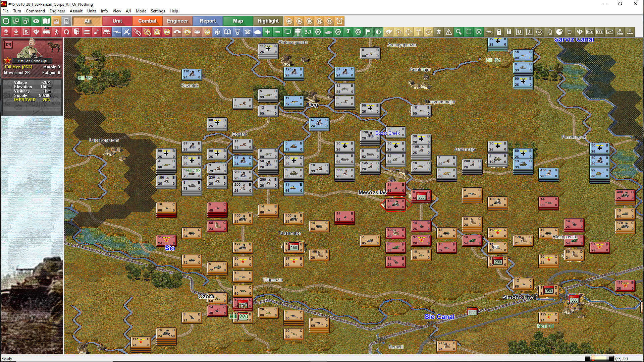Toggle objective flags with the flag icon
644x362 pixels.
point(368,32)
